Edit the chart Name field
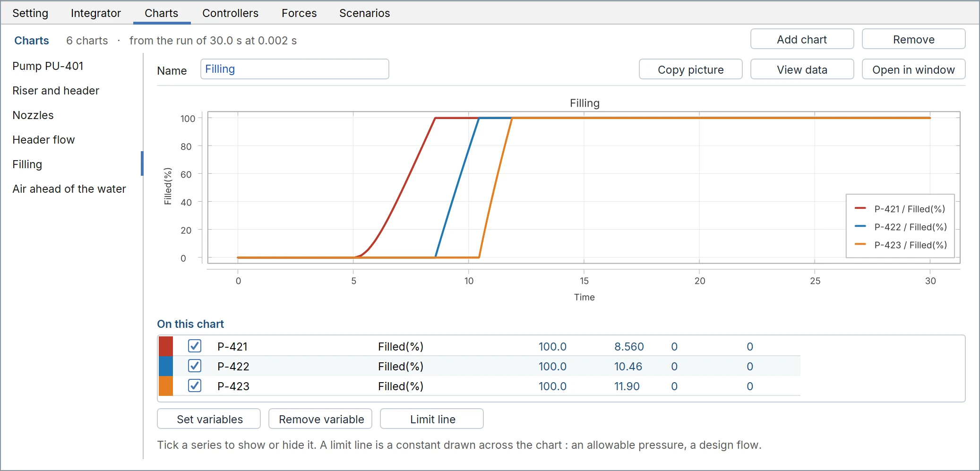 pos(294,69)
